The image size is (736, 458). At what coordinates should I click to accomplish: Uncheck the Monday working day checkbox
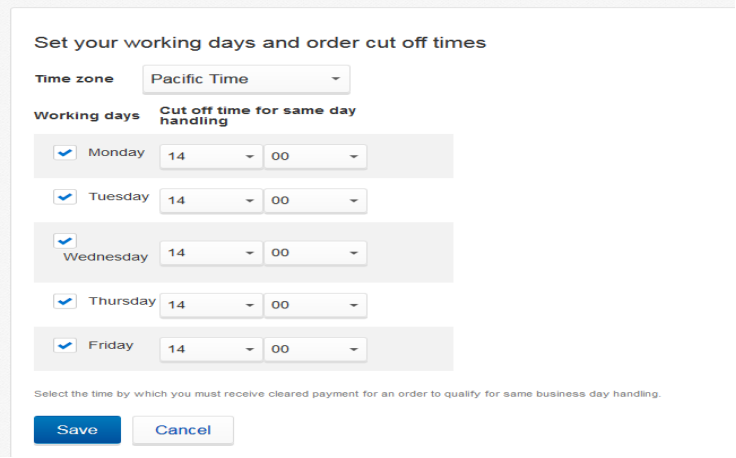click(65, 153)
